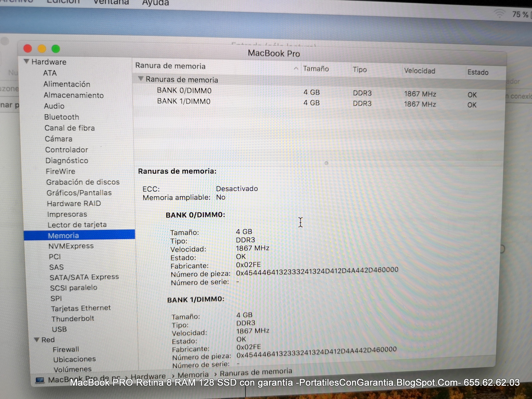This screenshot has height=399, width=532.
Task: Click the MacBook Pro computer icon in path bar
Action: pyautogui.click(x=40, y=380)
